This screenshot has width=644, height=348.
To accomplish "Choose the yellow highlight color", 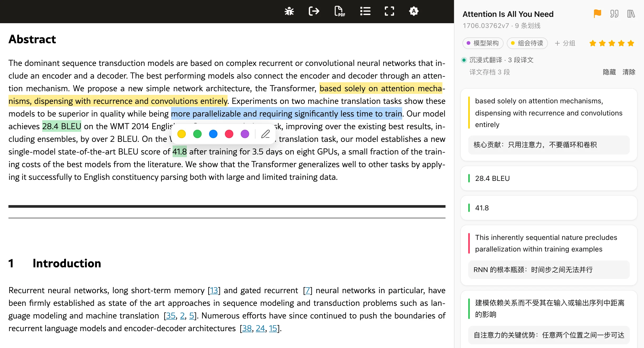I will (x=182, y=134).
